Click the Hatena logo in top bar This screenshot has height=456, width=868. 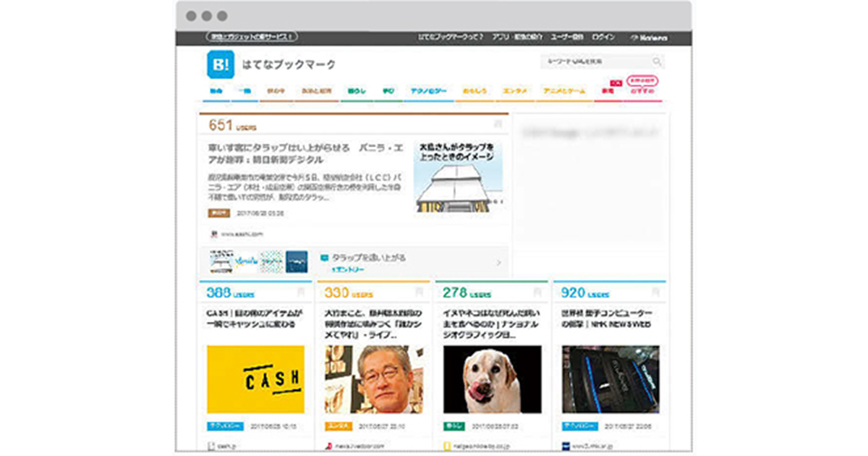[x=650, y=38]
